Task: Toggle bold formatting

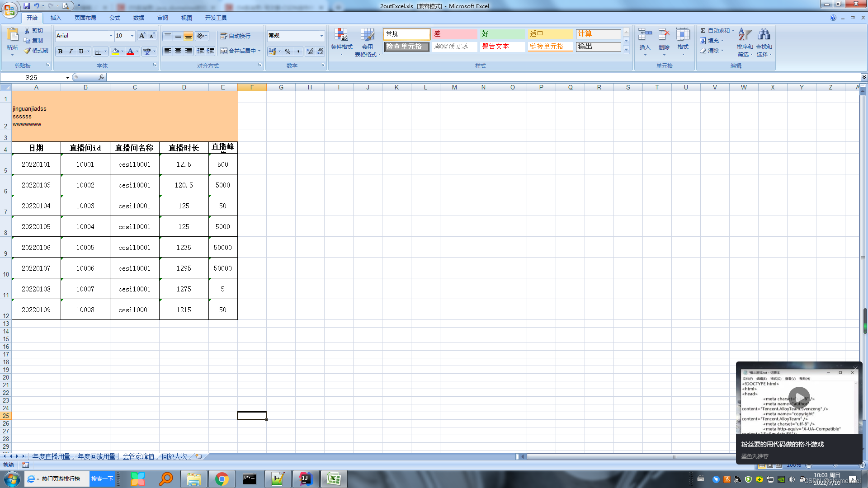Action: click(x=60, y=52)
